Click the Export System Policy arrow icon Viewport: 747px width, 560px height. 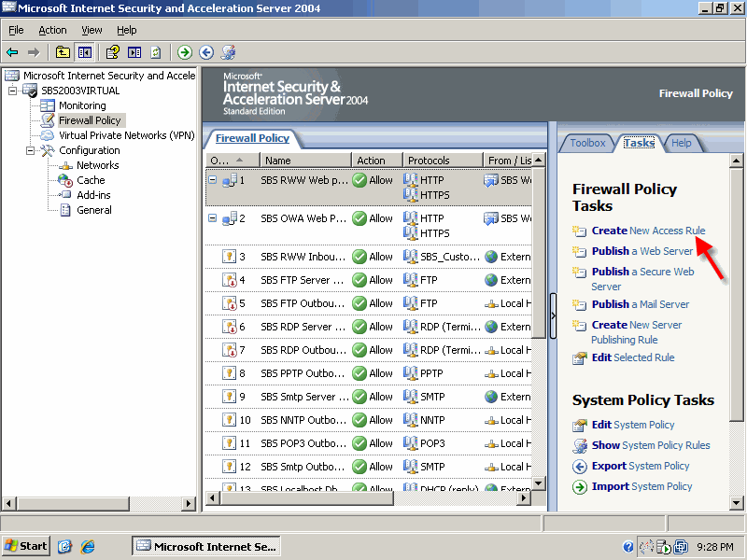[579, 467]
